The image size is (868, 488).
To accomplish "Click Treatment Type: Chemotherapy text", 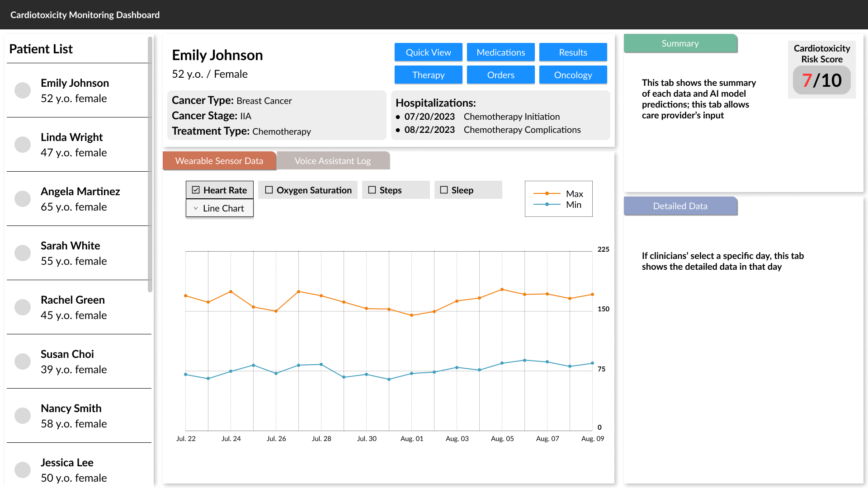I will 241,131.
